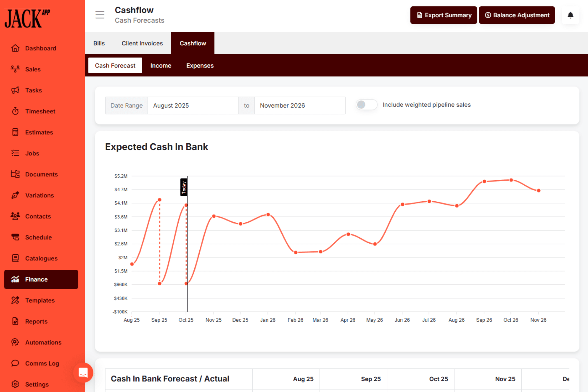Enable include weighted pipeline sales toggle
Viewport: 588px width, 392px height.
(366, 105)
